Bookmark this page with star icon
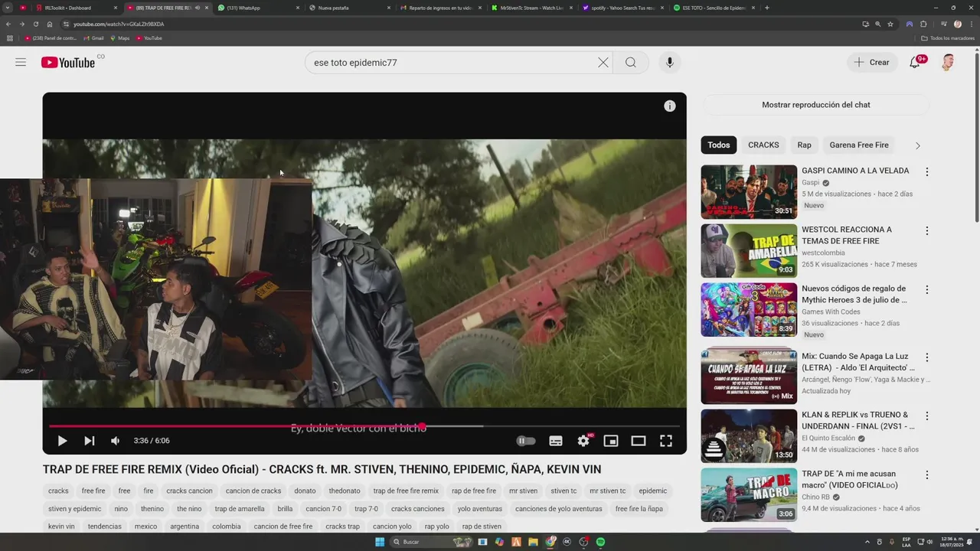 (890, 24)
